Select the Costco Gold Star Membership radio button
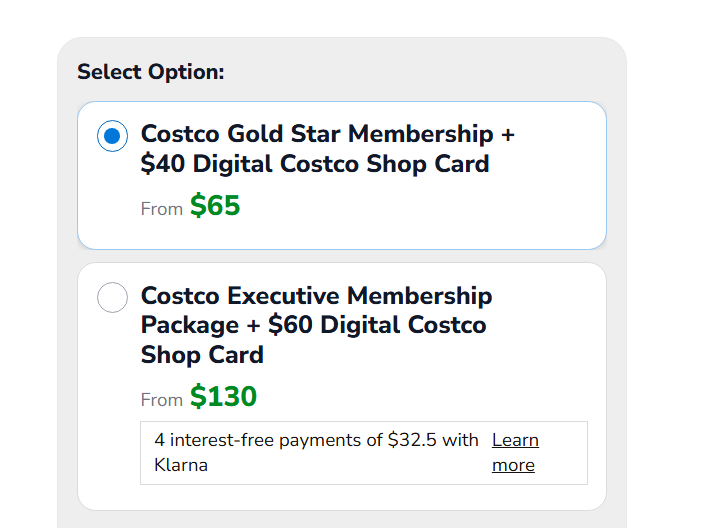This screenshot has width=706, height=528. [x=112, y=135]
